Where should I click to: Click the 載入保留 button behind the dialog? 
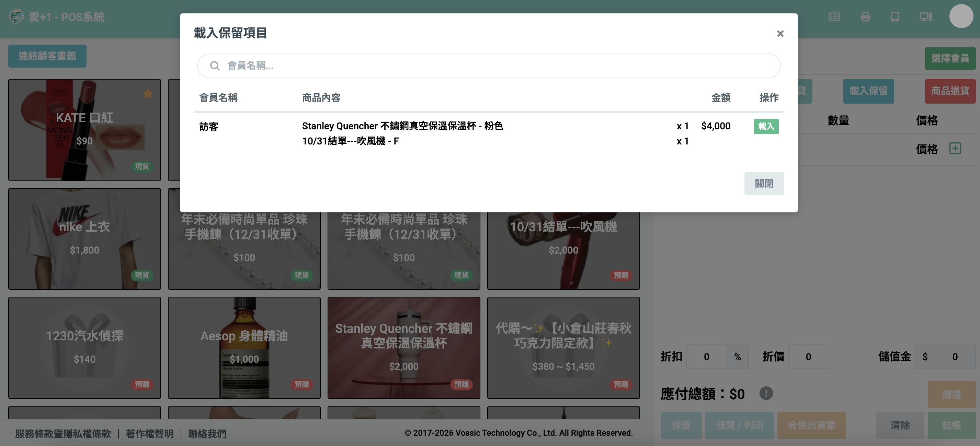pyautogui.click(x=868, y=91)
